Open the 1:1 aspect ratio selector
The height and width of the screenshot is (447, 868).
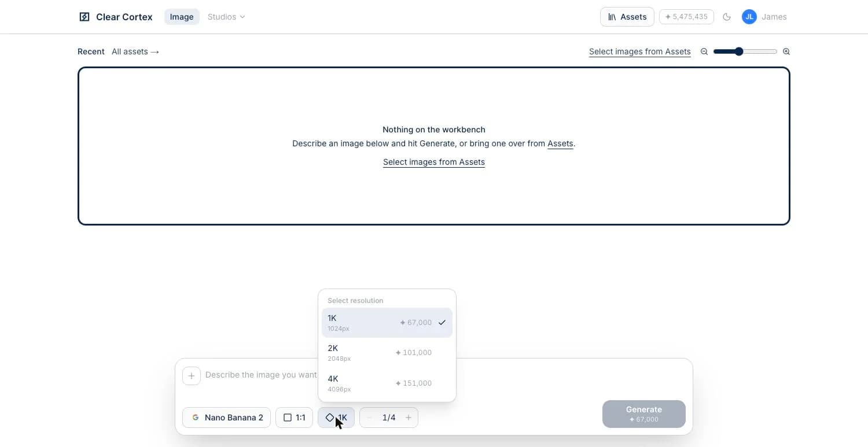coord(294,418)
